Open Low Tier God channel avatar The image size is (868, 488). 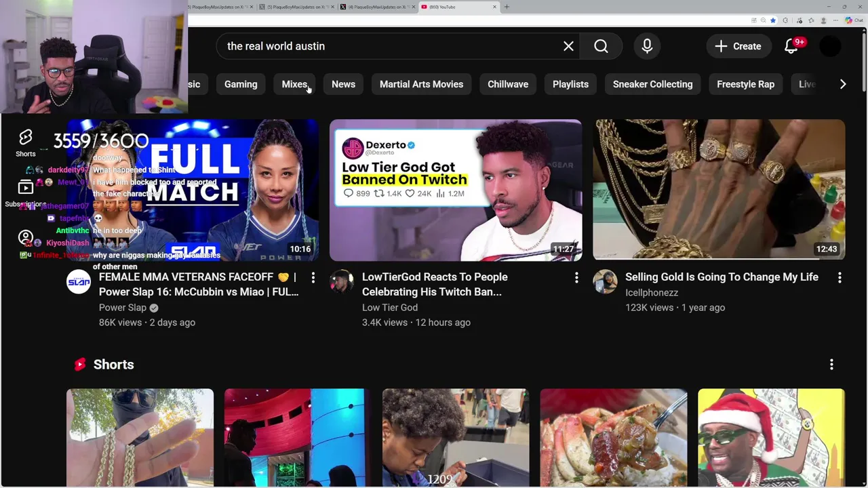[341, 281]
